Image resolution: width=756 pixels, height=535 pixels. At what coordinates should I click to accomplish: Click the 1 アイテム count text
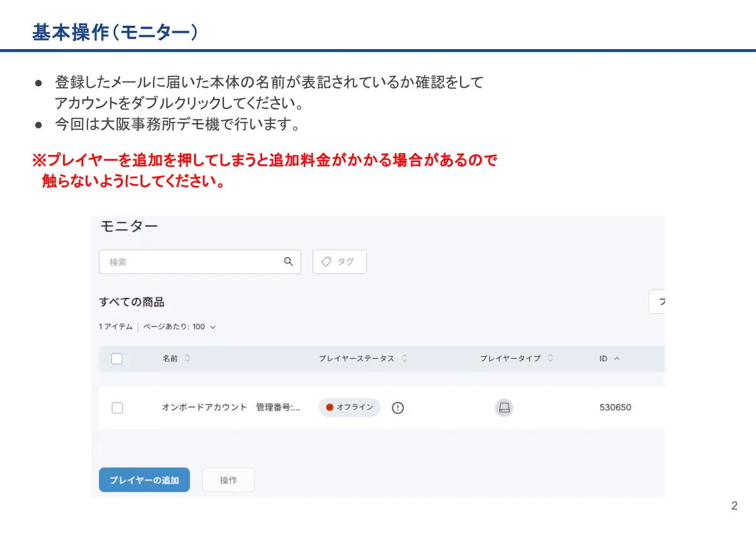[x=116, y=327]
